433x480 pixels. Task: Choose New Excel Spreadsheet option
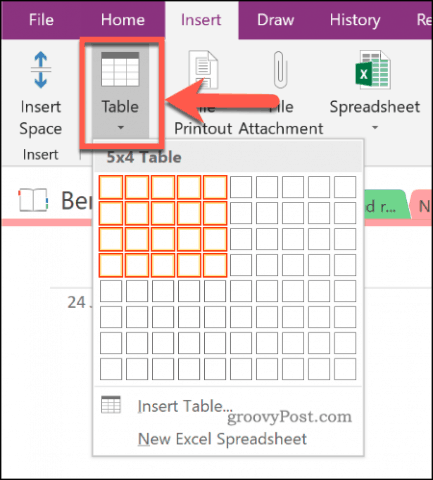(222, 439)
